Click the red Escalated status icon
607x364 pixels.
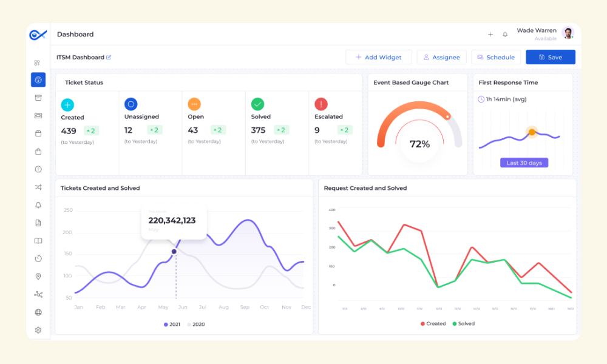click(321, 104)
